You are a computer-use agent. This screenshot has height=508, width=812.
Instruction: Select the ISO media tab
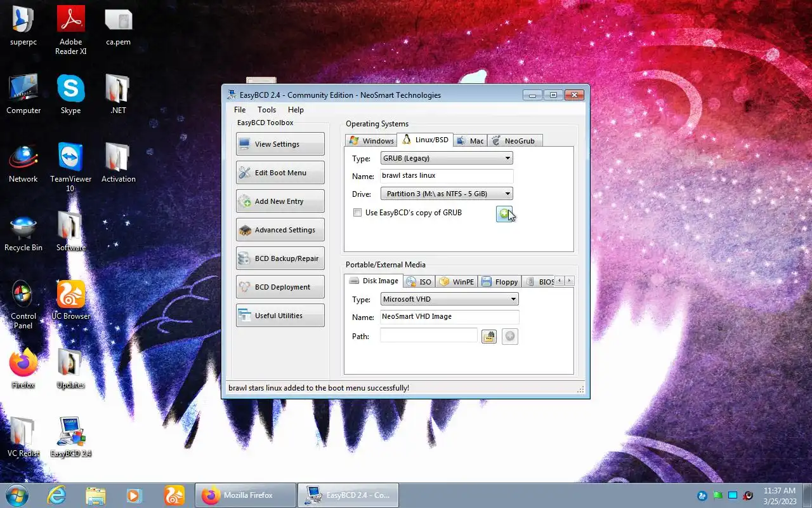tap(419, 282)
